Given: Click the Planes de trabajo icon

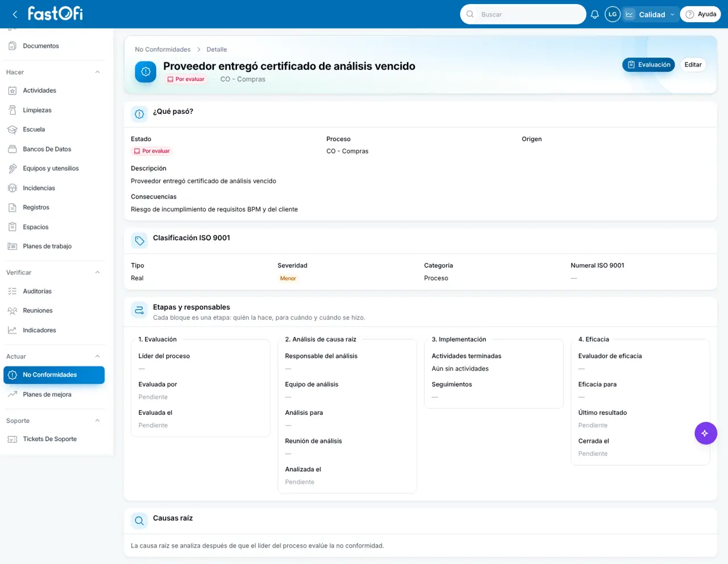Looking at the screenshot, I should tap(13, 246).
